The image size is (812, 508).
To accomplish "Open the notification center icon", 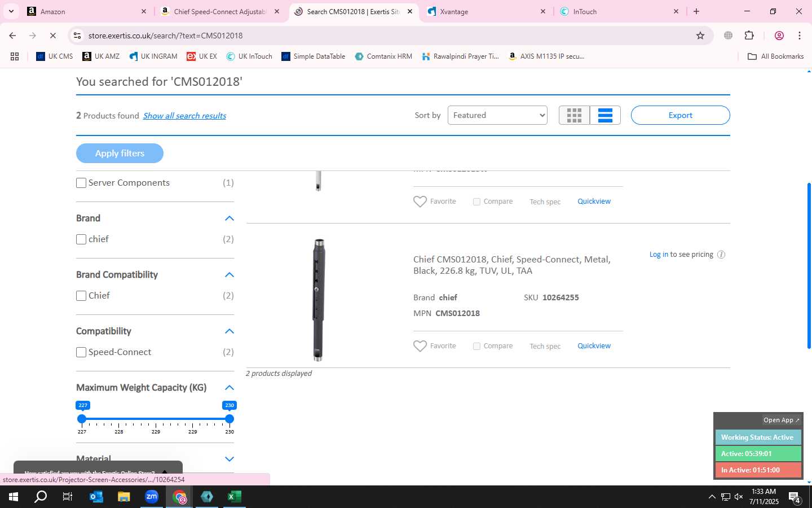I will (795, 497).
